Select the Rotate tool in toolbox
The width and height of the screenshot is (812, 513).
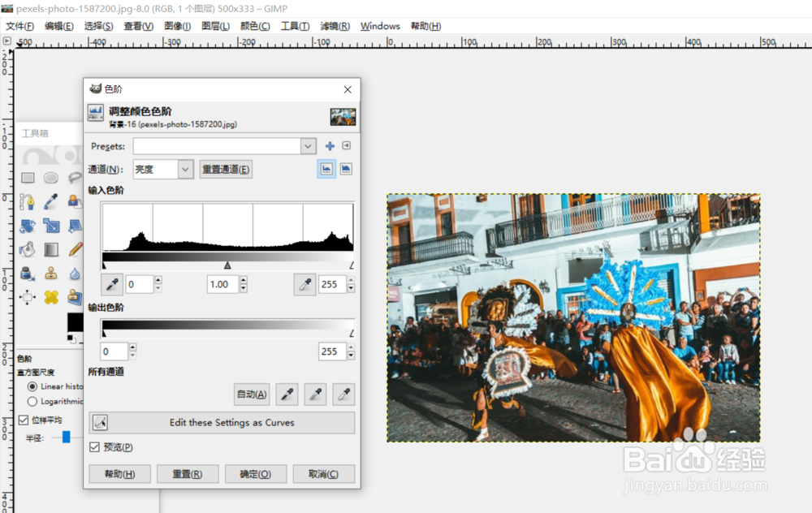tap(27, 226)
